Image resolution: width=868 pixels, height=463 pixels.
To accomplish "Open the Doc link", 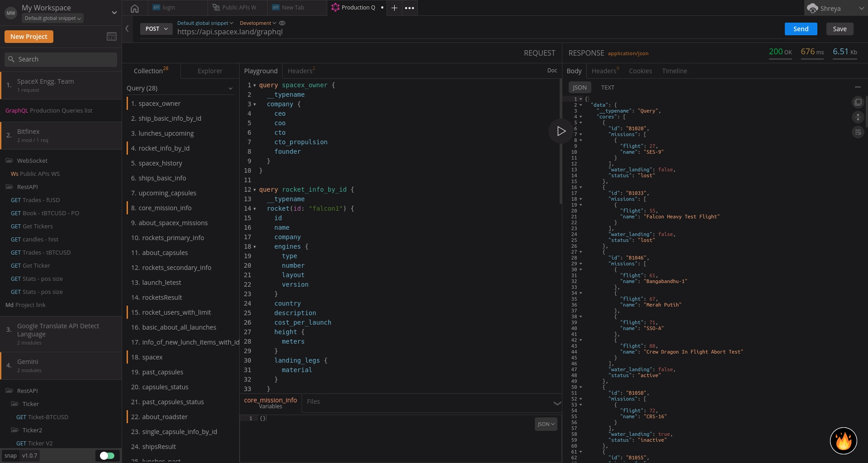I will tap(552, 71).
